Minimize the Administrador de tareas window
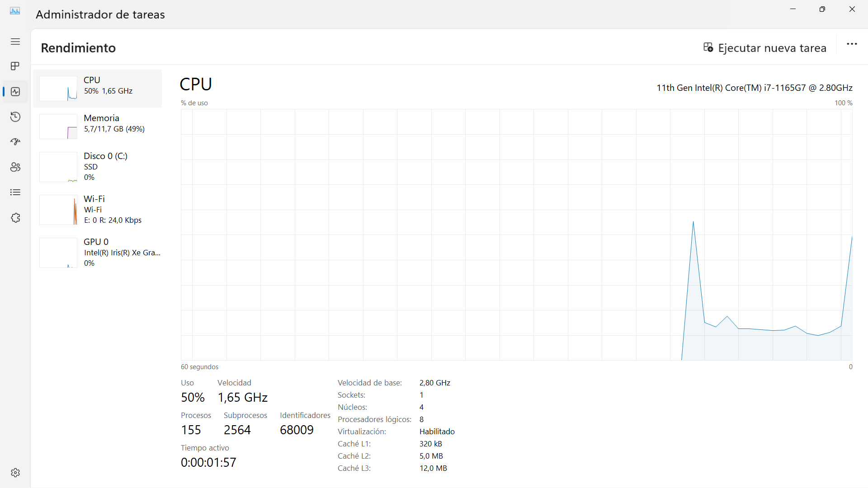The width and height of the screenshot is (868, 488). pyautogui.click(x=793, y=9)
